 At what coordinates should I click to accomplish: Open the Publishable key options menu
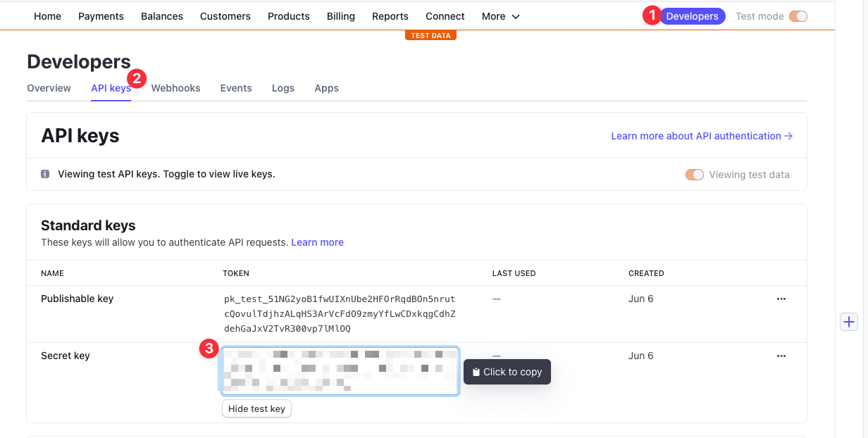coord(781,299)
